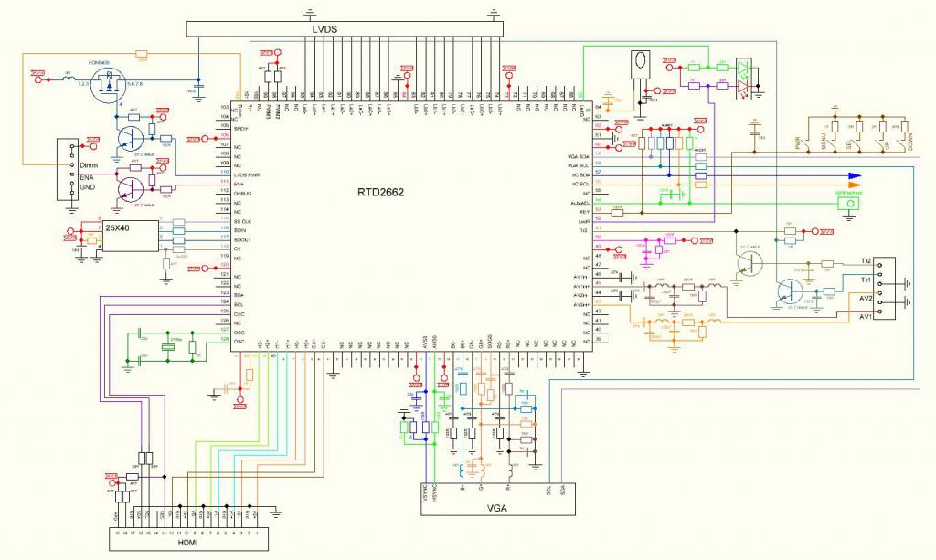Click the SDOUT pin label
The image size is (936, 560).
[x=242, y=239]
